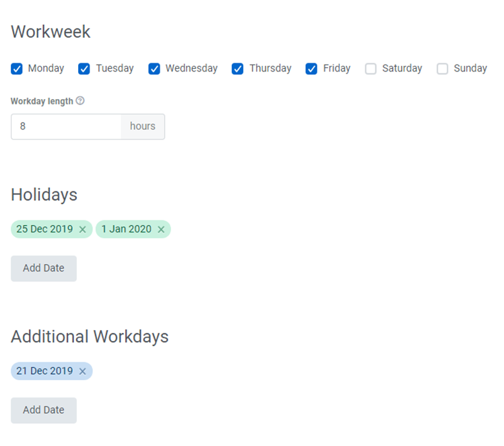Viewport: 504px width, 446px height.
Task: Select the 1 Jan 2020 holiday text
Action: pyautogui.click(x=126, y=229)
